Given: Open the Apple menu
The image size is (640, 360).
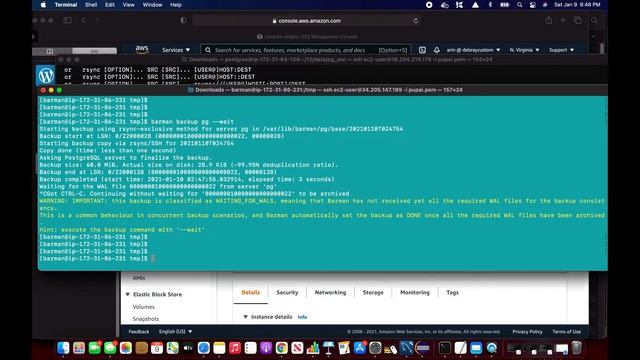Looking at the screenshot, I should (43, 5).
